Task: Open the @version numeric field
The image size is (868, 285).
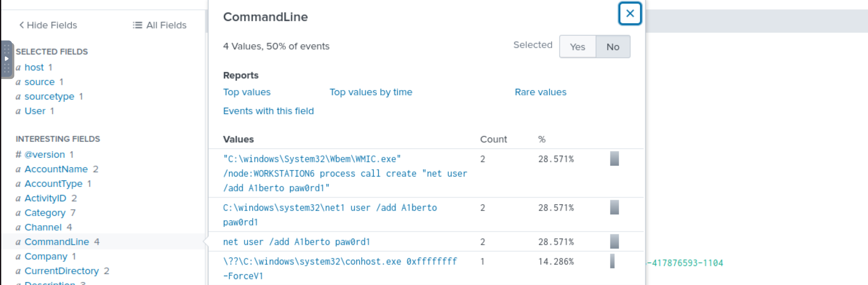Action: 44,155
